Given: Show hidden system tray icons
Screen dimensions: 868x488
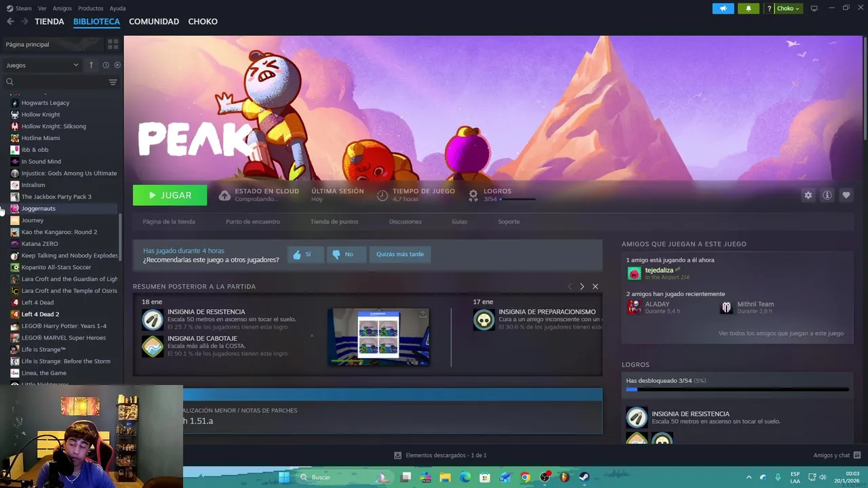Looking at the screenshot, I should 749,477.
